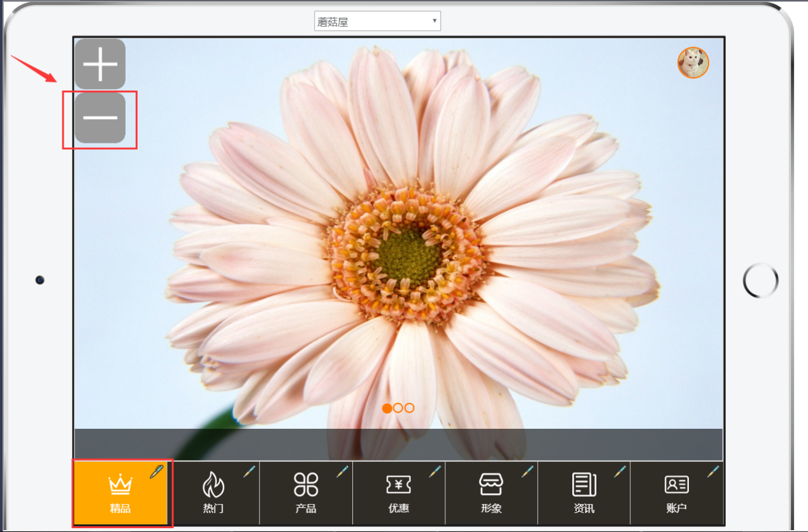808x532 pixels.
Task: Click the pencil edit icon on 账户 tab
Action: coord(713,471)
